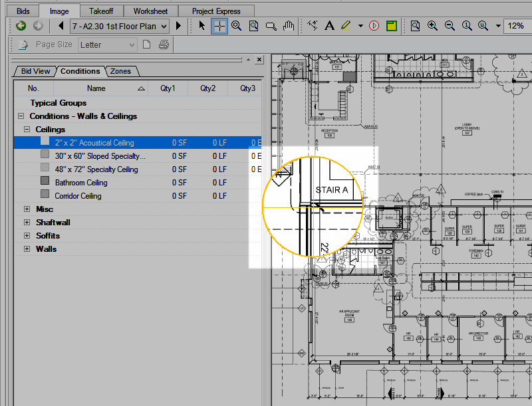The height and width of the screenshot is (406, 532).
Task: Go to the previous page arrow
Action: (61, 26)
